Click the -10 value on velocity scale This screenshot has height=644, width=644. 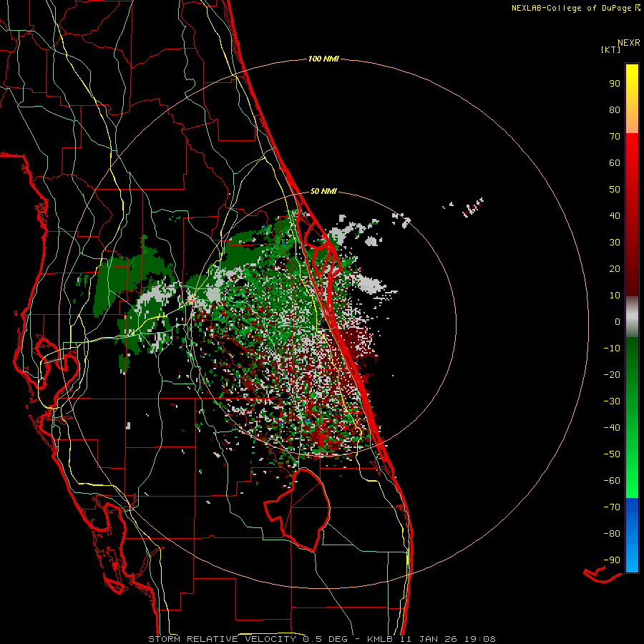click(x=612, y=348)
